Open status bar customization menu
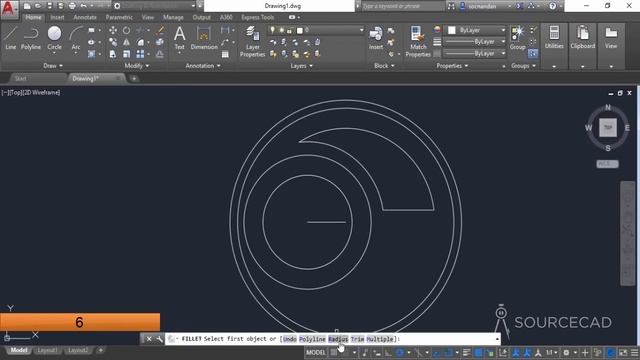This screenshot has width=640, height=360. point(634,353)
